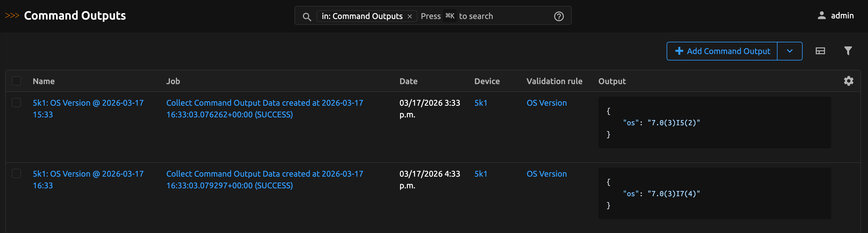
Task: Select checkbox for OS Version 16:33 row
Action: pyautogui.click(x=16, y=173)
